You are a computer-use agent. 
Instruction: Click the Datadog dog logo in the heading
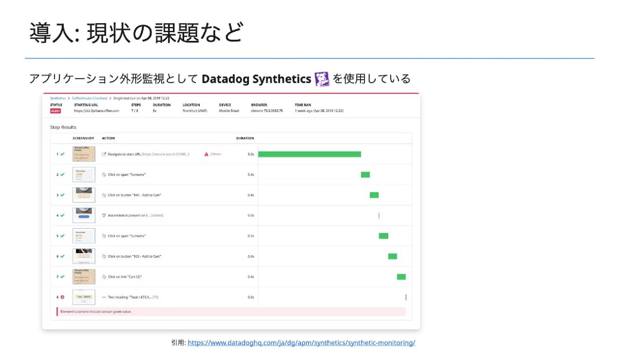pyautogui.click(x=322, y=79)
